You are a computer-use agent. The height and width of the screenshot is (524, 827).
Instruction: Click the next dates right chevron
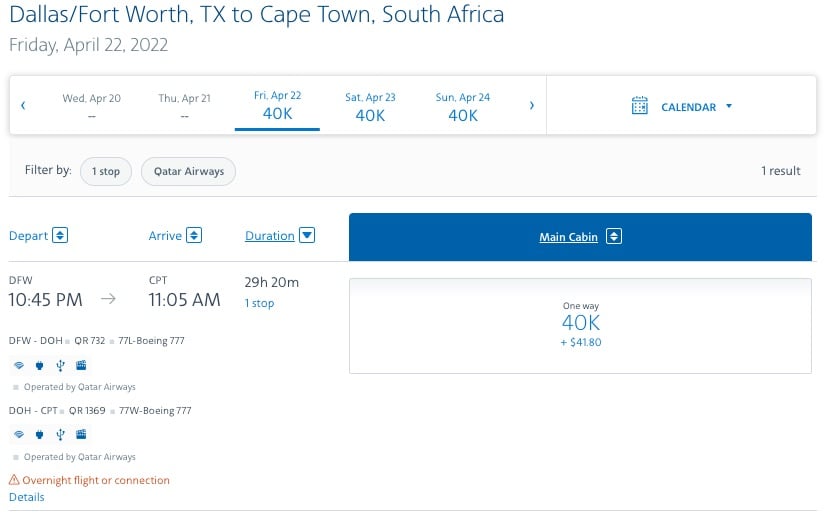click(532, 105)
